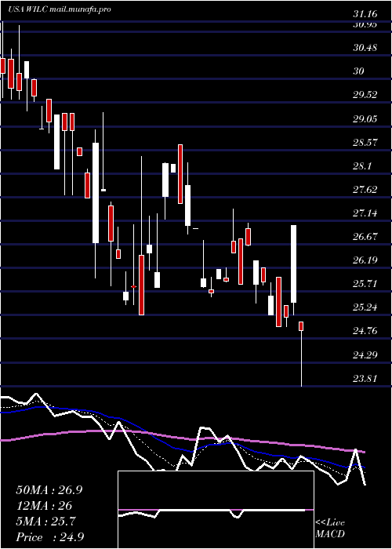Click the 'Price : 24.9' readout

(x=50, y=537)
